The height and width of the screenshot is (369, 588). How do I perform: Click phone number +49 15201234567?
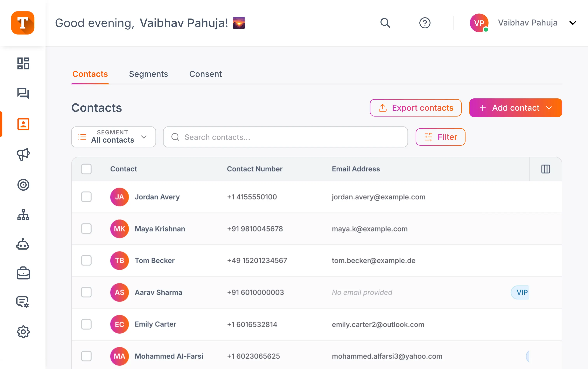[257, 260]
